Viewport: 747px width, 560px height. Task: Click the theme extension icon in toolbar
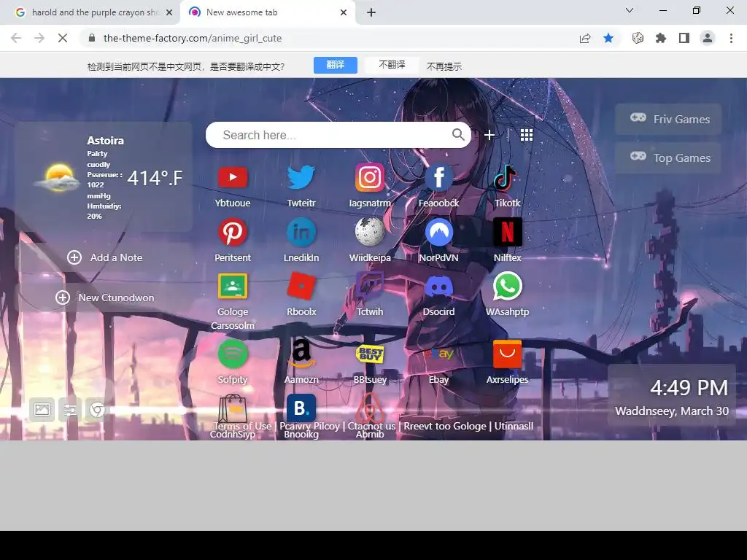coord(638,38)
